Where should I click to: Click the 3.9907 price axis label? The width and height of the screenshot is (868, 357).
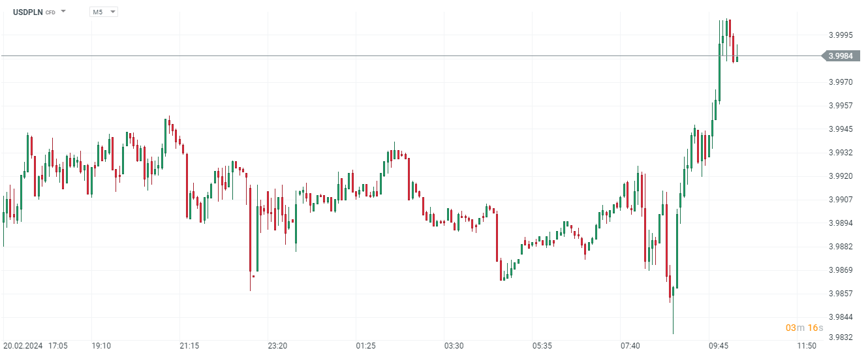(841, 200)
